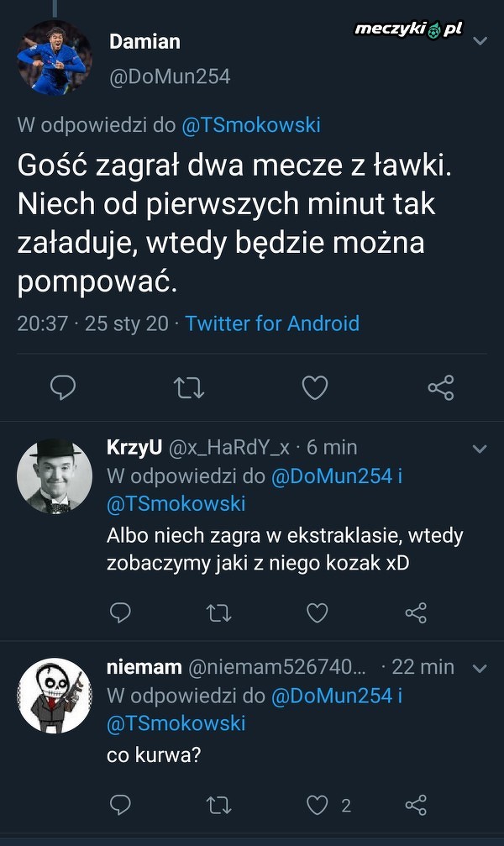Screen dimensions: 504x846
Task: Open niemam's skull avatar profile
Action: pos(55,696)
